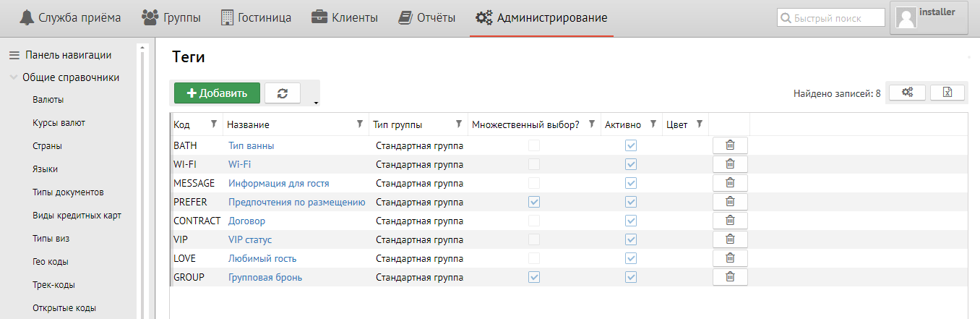Open table settings gears icon
The width and height of the screenshot is (980, 319).
(907, 93)
